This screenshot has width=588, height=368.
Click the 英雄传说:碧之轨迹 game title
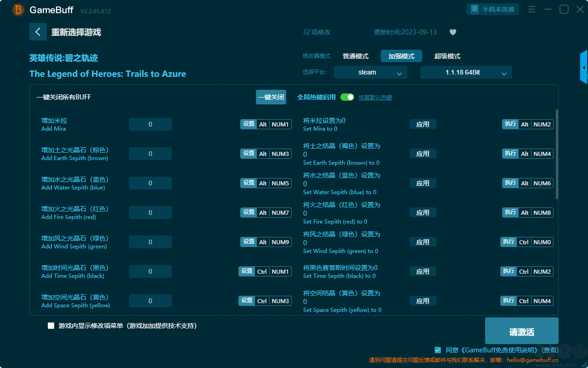64,58
